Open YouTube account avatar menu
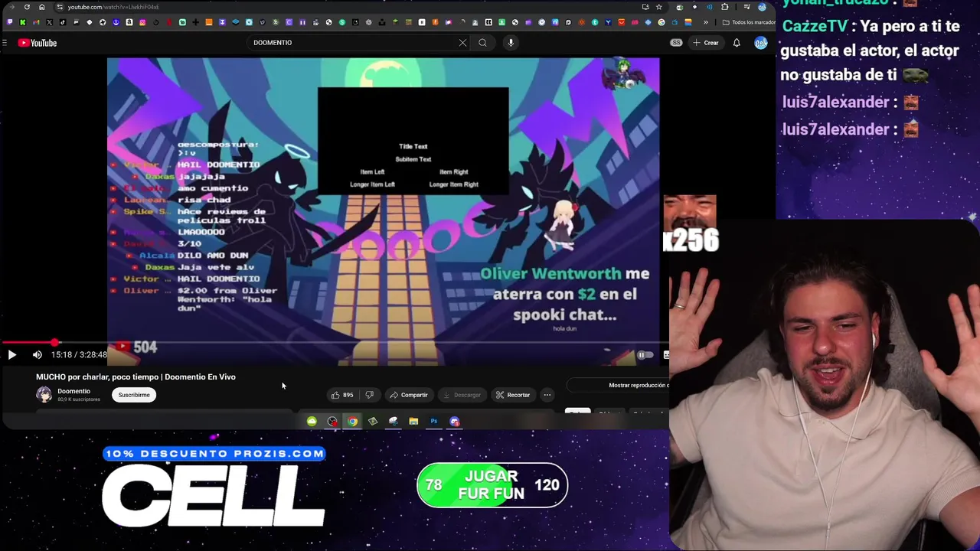980x551 pixels. click(761, 43)
